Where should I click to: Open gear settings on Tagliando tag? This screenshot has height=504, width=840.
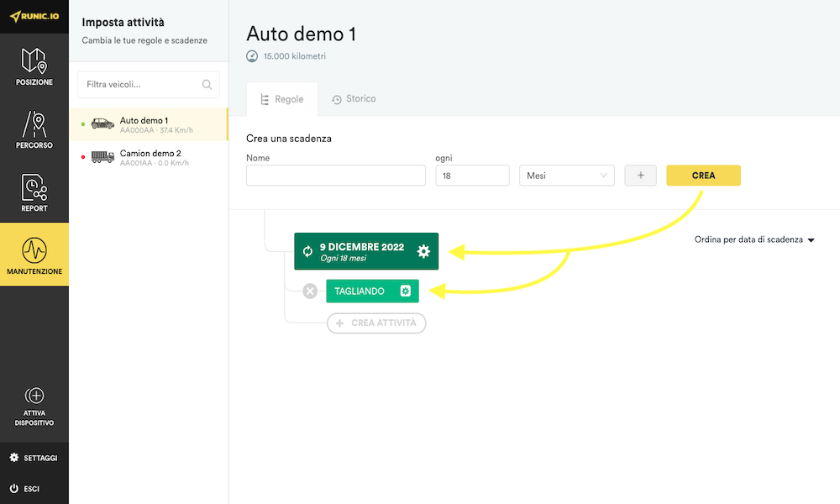(406, 291)
